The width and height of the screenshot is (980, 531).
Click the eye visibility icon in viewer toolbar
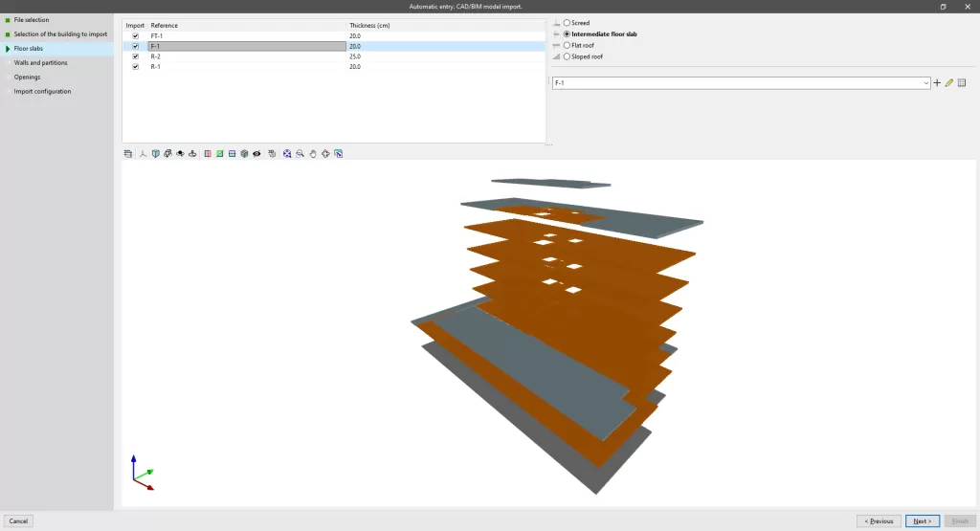pos(256,153)
